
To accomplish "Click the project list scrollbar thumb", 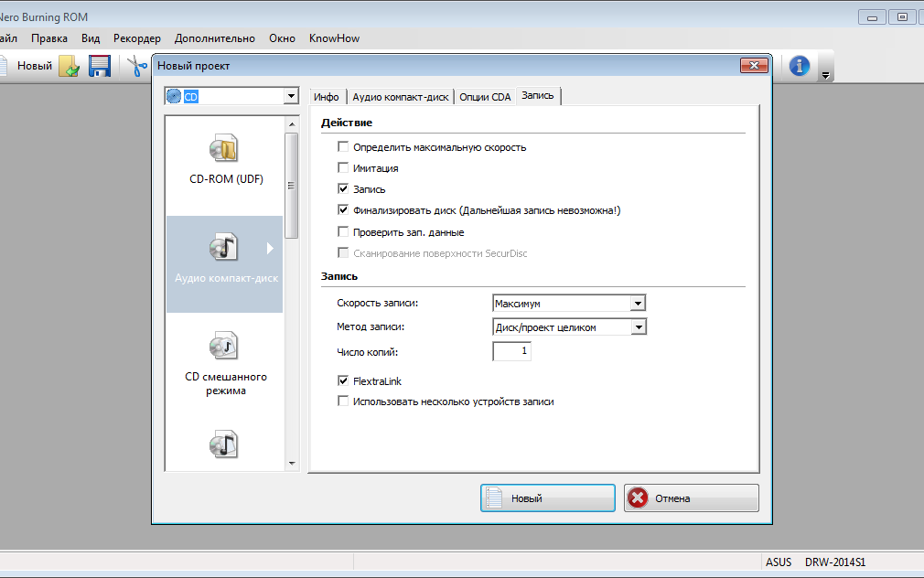I will pyautogui.click(x=291, y=186).
